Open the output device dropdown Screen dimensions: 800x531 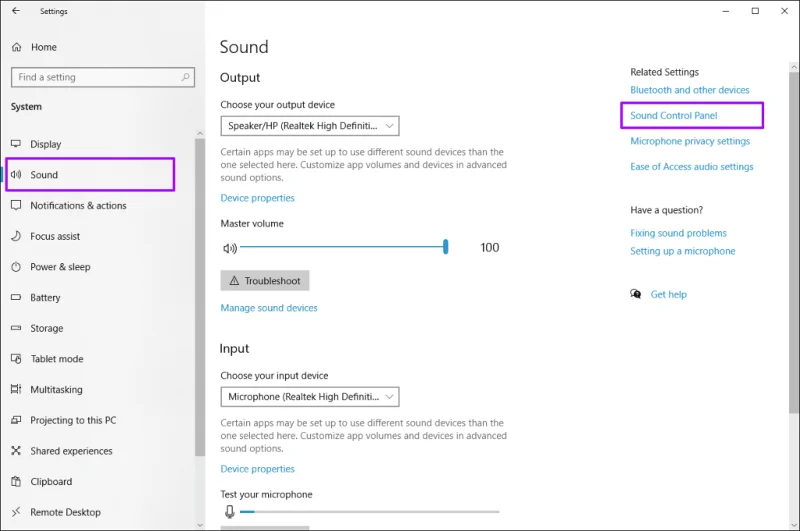point(310,126)
